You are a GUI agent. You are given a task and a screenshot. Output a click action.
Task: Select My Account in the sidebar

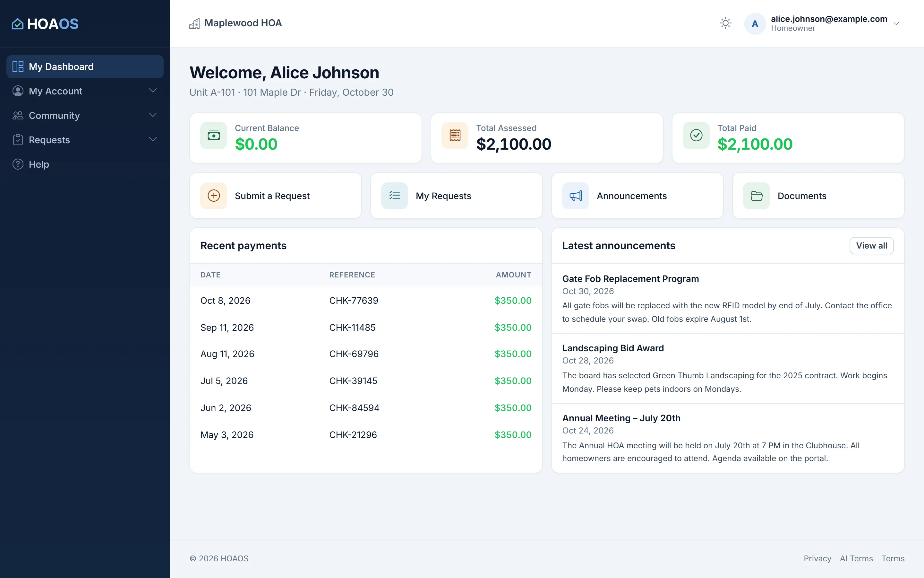85,91
